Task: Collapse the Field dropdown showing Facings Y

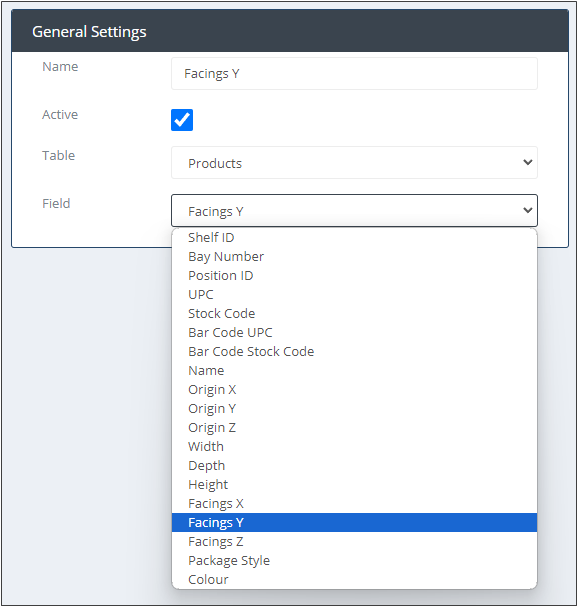Action: click(x=354, y=211)
